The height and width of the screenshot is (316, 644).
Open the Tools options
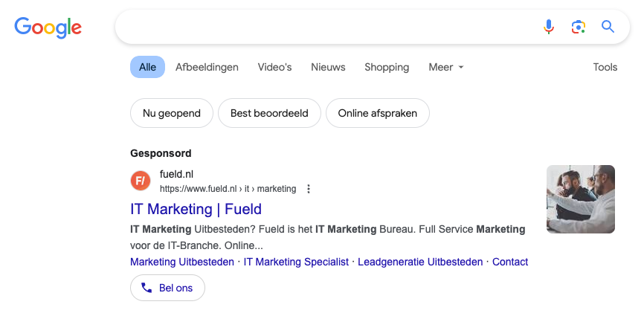click(x=605, y=67)
